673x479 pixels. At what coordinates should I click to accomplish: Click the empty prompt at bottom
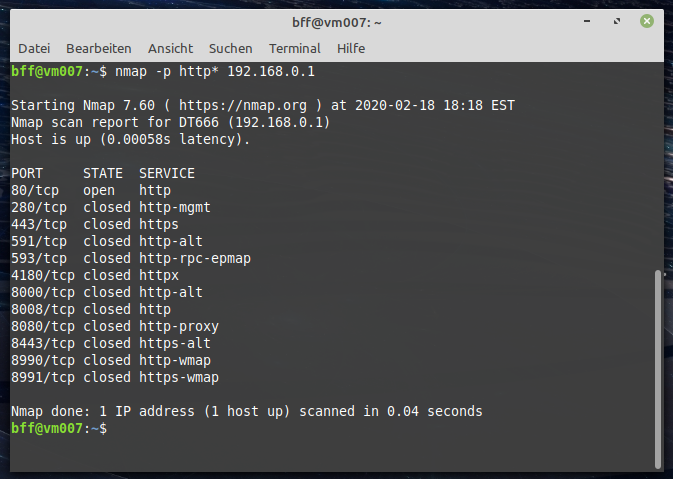coord(59,428)
